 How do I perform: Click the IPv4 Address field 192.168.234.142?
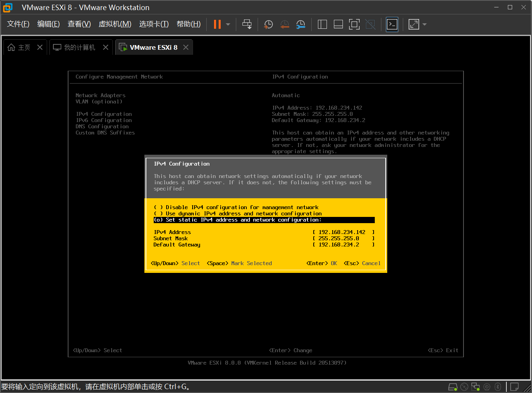coord(343,232)
